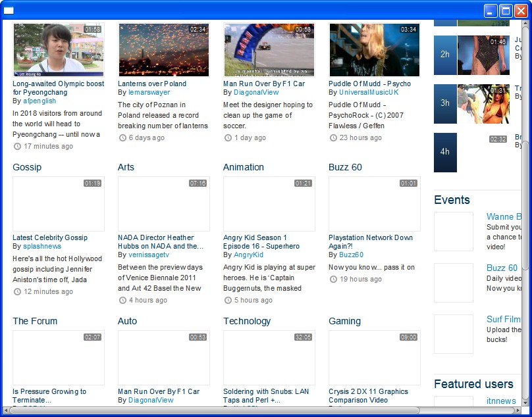Click the 2h time badge in sidebar
This screenshot has width=532, height=417.
coord(445,55)
